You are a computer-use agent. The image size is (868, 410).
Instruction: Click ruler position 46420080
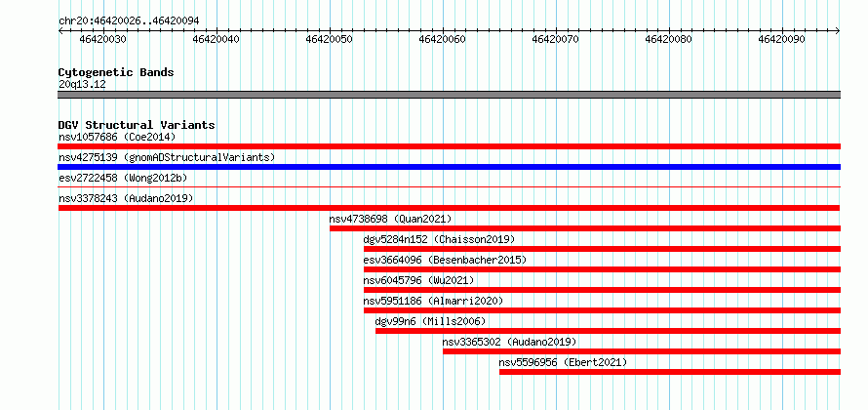coord(669,39)
